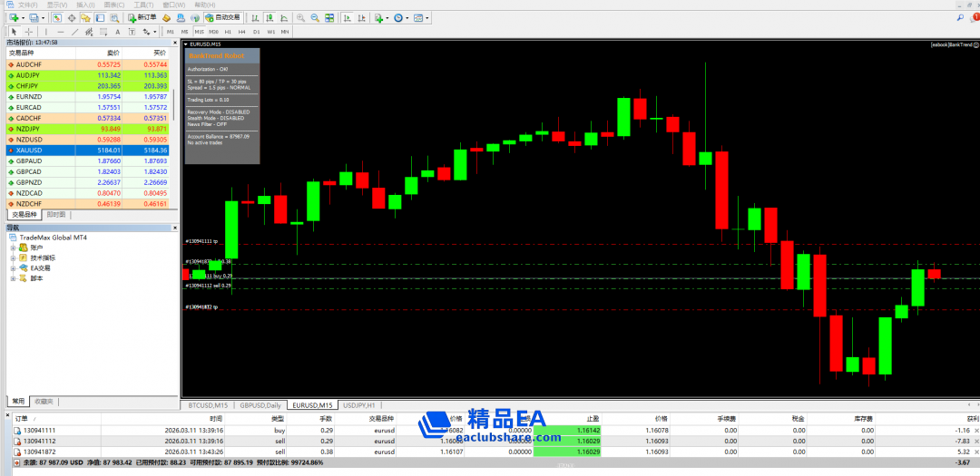Image resolution: width=980 pixels, height=476 pixels.
Task: Click the tile windows layout icon
Action: [328, 17]
